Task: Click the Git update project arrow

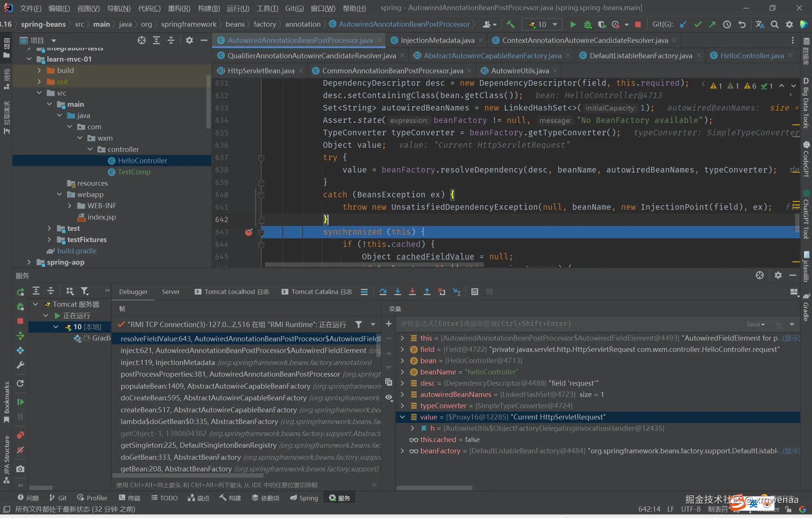Action: coord(683,24)
